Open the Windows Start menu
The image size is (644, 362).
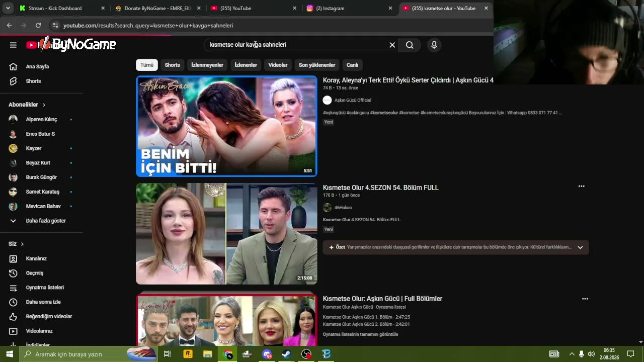point(9,354)
